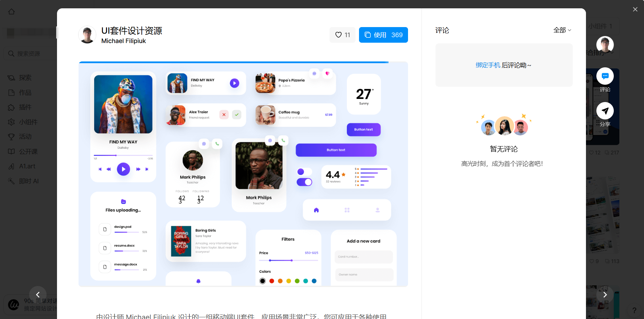This screenshot has width=644, height=319.
Task: Click the 搜索资源 search field
Action: click(x=31, y=53)
